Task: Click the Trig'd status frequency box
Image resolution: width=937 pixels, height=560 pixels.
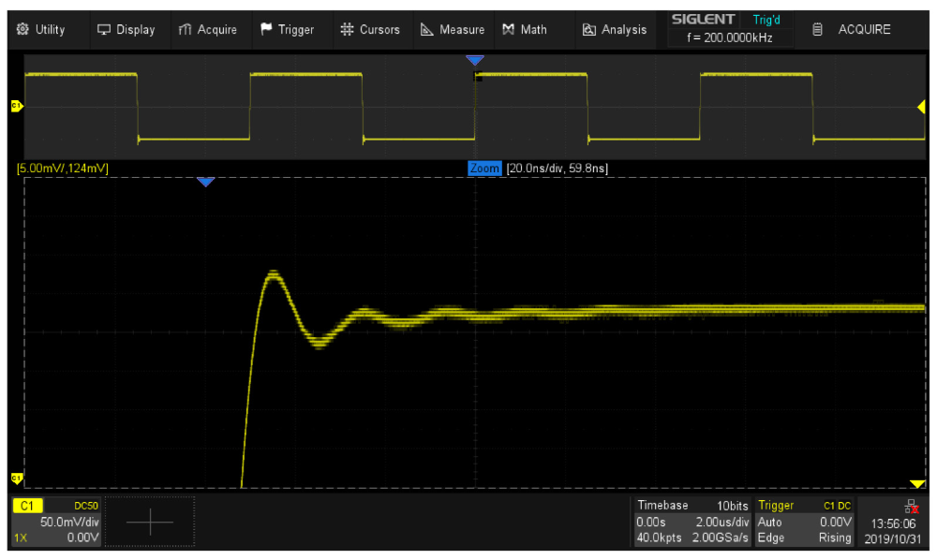Action: tap(728, 29)
